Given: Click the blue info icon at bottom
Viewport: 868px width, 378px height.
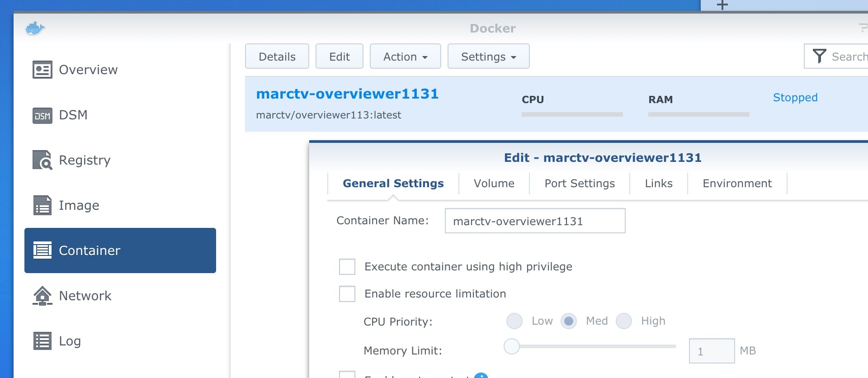Looking at the screenshot, I should [481, 375].
